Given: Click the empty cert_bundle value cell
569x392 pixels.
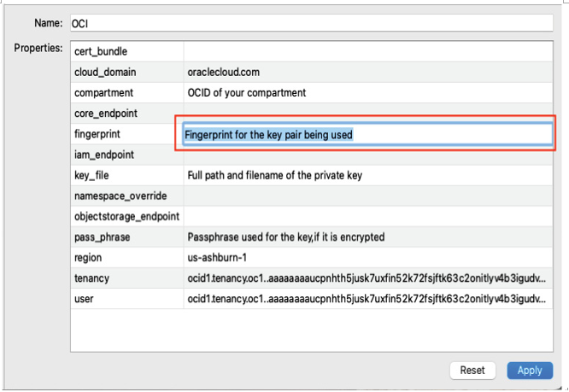Looking at the screenshot, I should click(x=368, y=51).
